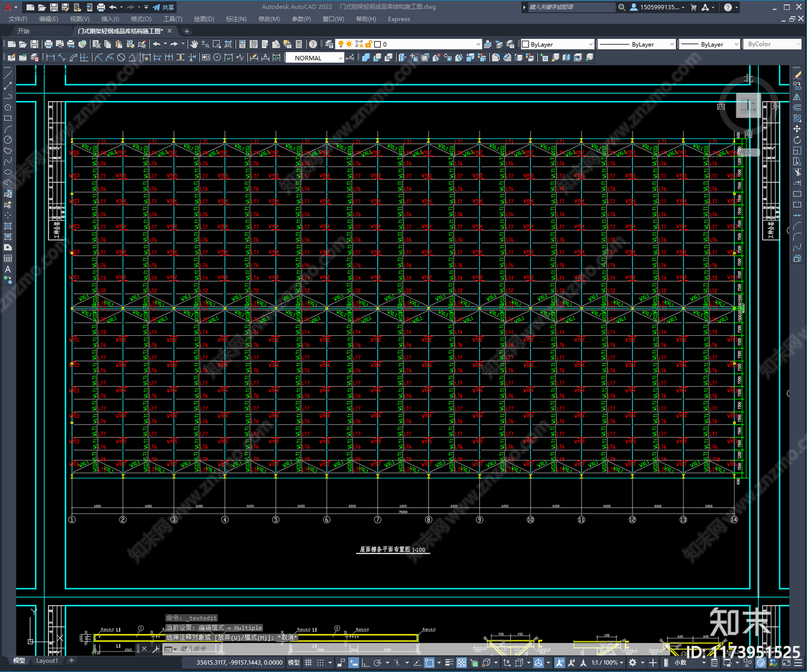Select the Linear dimension tool
The width and height of the screenshot is (807, 672).
50,57
